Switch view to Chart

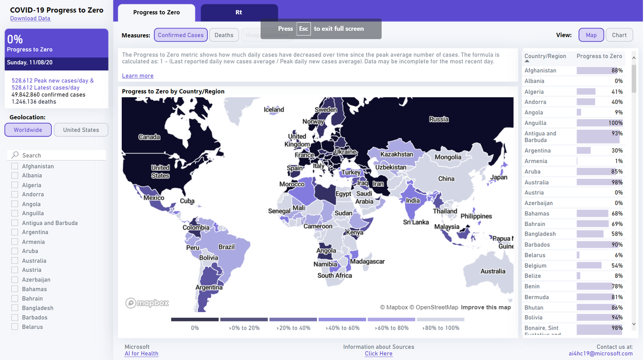[x=619, y=35]
